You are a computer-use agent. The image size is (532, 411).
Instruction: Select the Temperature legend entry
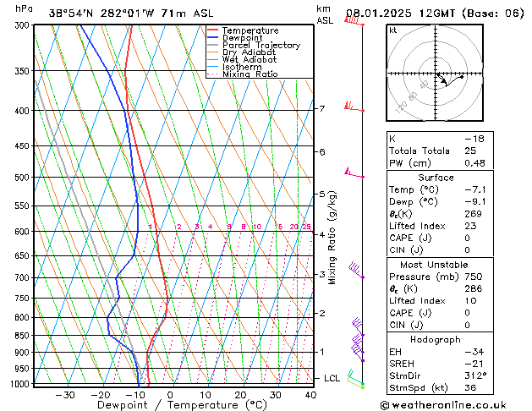click(x=249, y=30)
